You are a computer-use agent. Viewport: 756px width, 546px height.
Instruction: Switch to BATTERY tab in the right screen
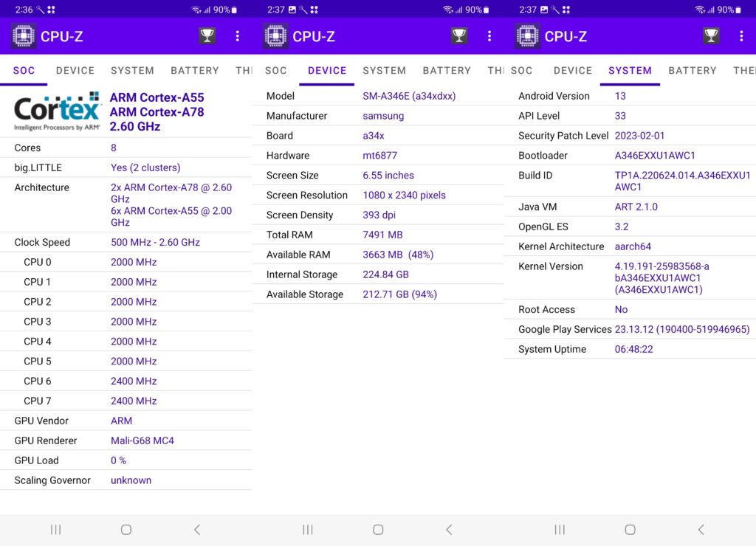[693, 71]
